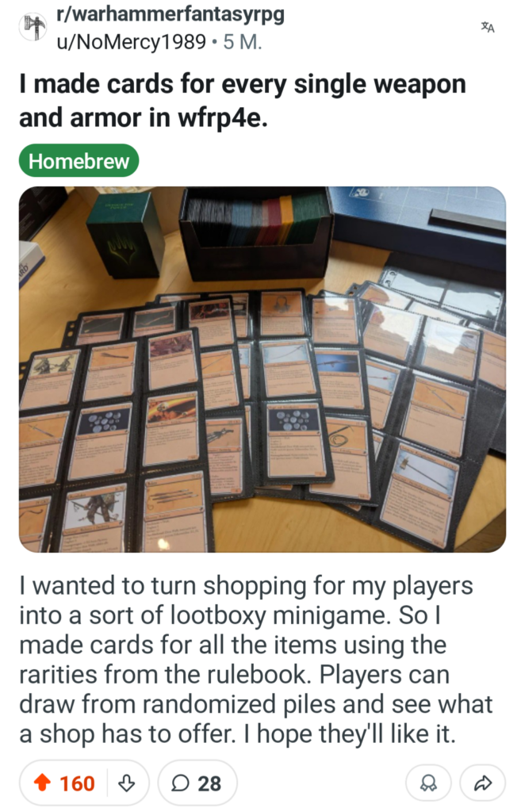Open the subreddit avatar icon

pyautogui.click(x=33, y=28)
